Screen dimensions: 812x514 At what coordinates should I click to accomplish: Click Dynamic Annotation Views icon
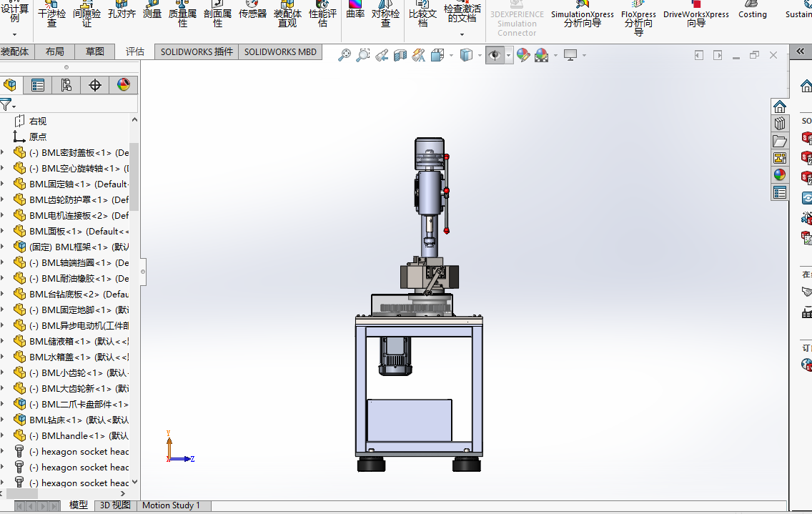(x=418, y=55)
